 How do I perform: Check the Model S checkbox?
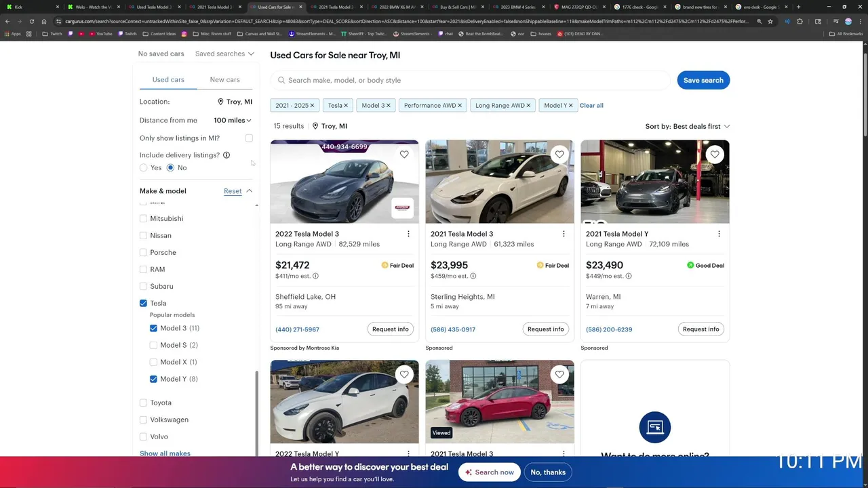[153, 345]
